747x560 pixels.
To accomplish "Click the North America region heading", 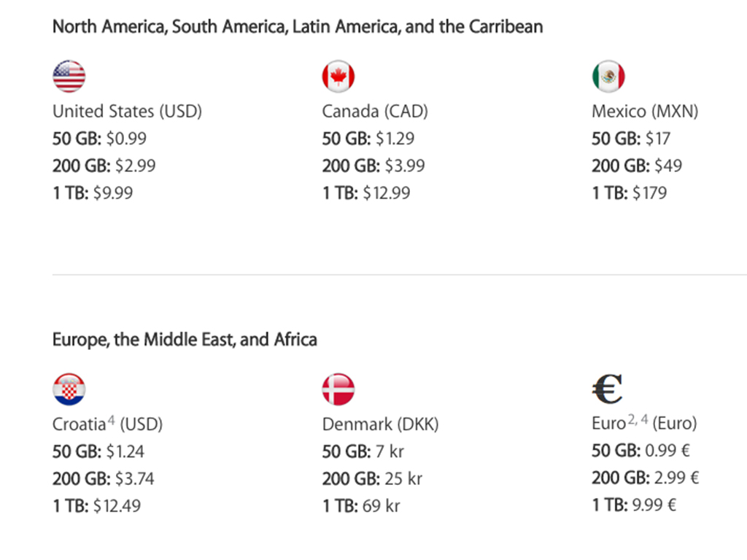I will (x=298, y=28).
